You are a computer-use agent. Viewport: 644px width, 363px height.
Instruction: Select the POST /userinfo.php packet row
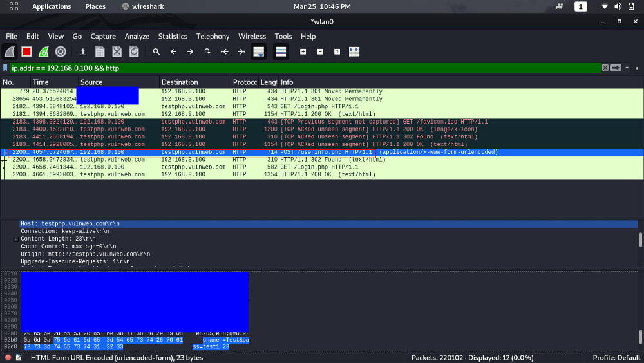322,152
